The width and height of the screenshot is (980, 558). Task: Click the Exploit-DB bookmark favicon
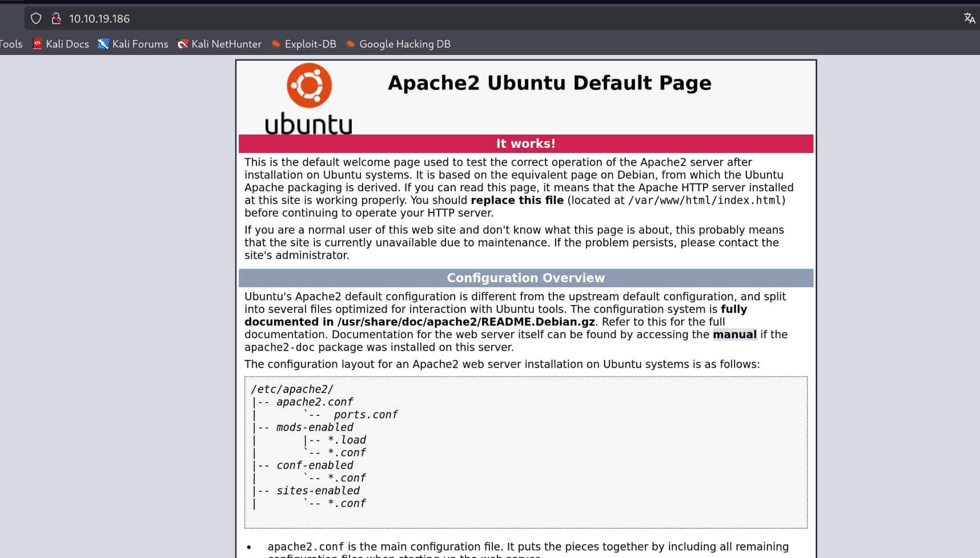[276, 44]
